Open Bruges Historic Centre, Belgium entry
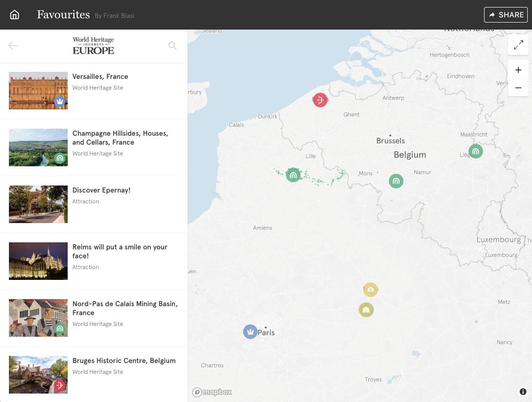Screen dimensions: 532x402 (94, 375)
